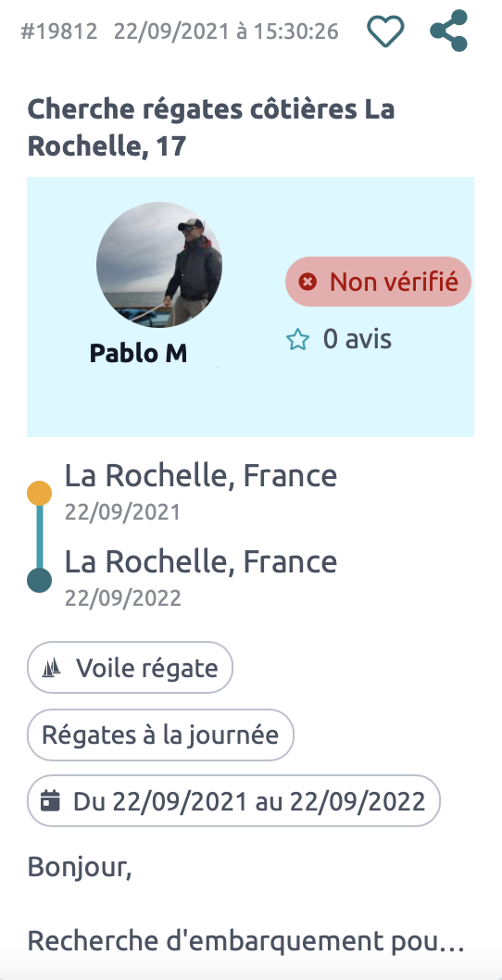Viewport: 502px width, 980px height.
Task: Click the 0 avis reviews text
Action: [x=357, y=339]
